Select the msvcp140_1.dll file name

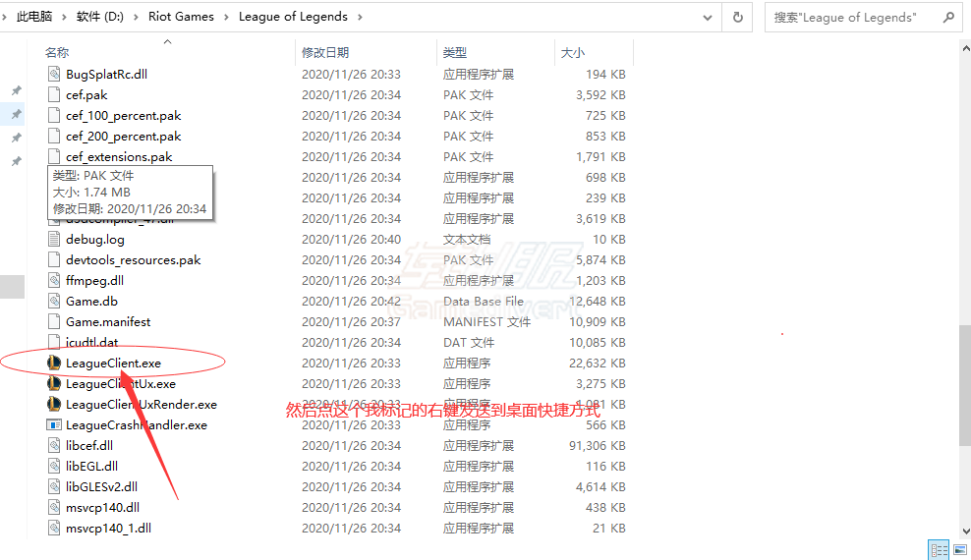point(108,528)
